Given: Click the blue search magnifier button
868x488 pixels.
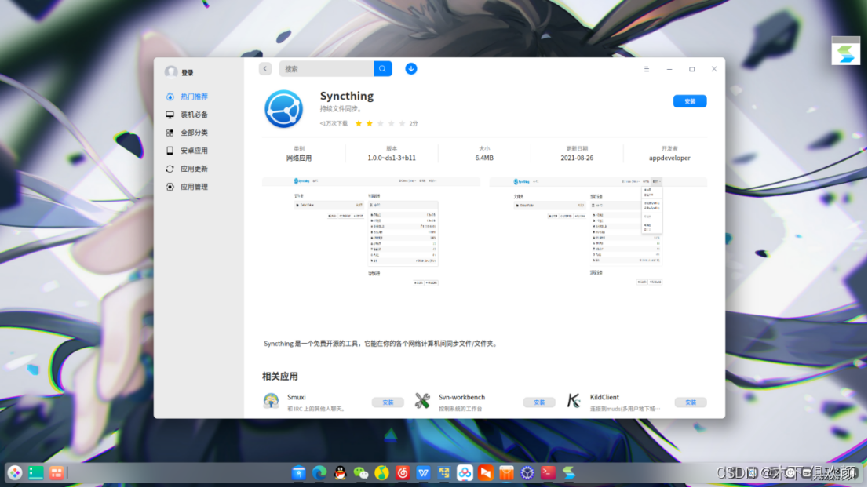Looking at the screenshot, I should (x=382, y=68).
